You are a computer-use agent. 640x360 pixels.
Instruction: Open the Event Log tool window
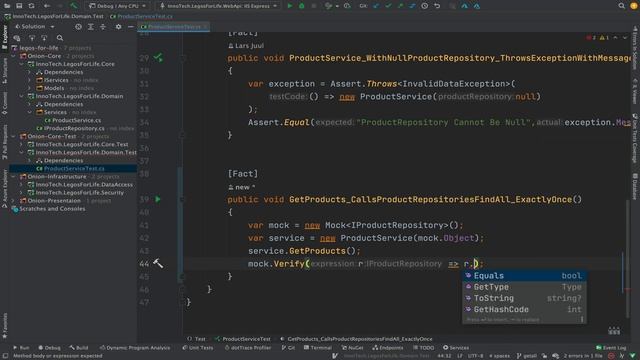coord(611,348)
